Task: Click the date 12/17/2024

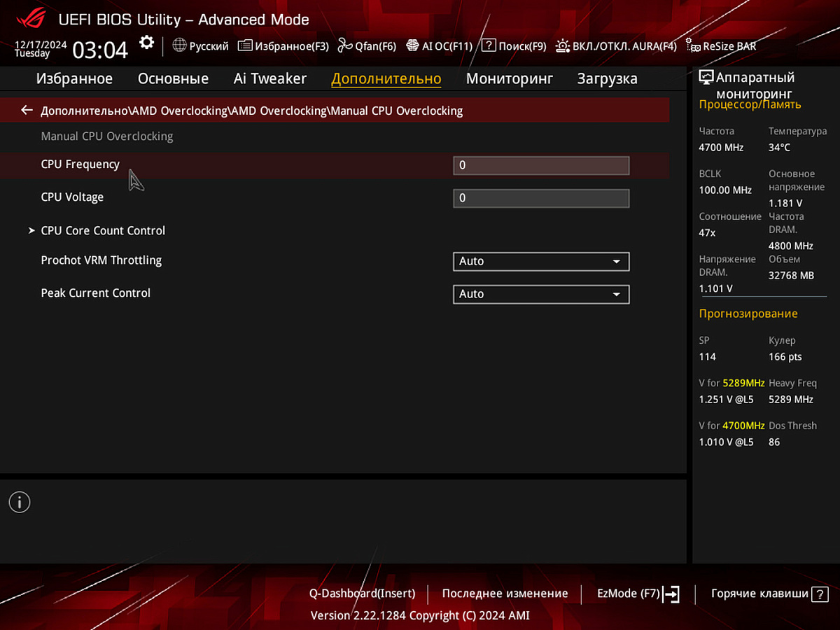Action: pos(41,44)
